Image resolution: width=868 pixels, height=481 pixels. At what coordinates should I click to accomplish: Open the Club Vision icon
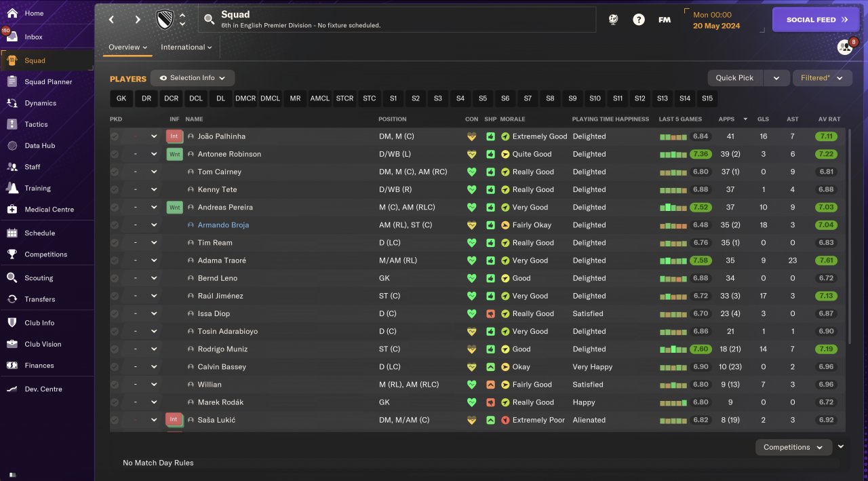12,344
